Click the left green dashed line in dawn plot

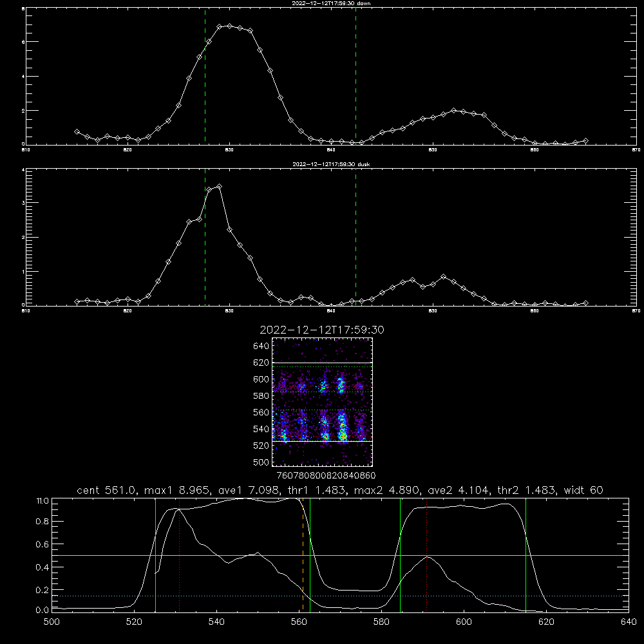pyautogui.click(x=205, y=76)
